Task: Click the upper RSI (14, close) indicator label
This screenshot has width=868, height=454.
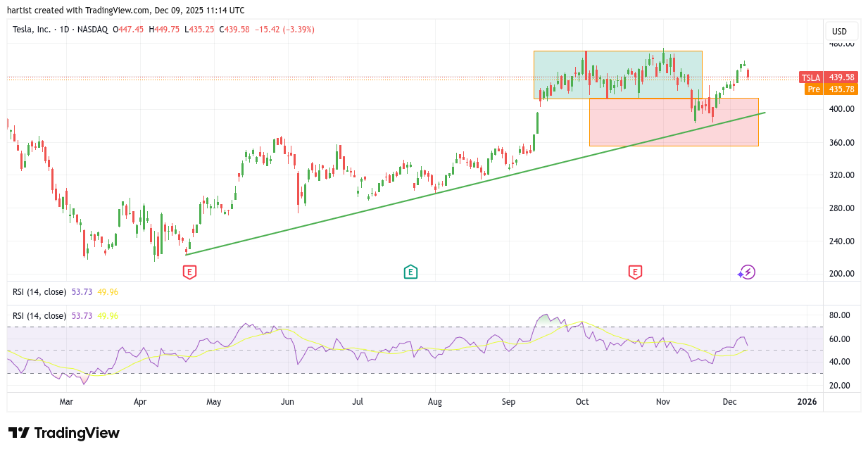Action: [x=41, y=291]
